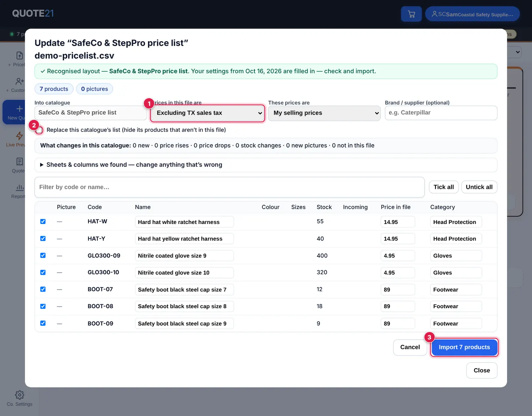
Task: Expand Sheets & columns we found section
Action: tap(266, 165)
